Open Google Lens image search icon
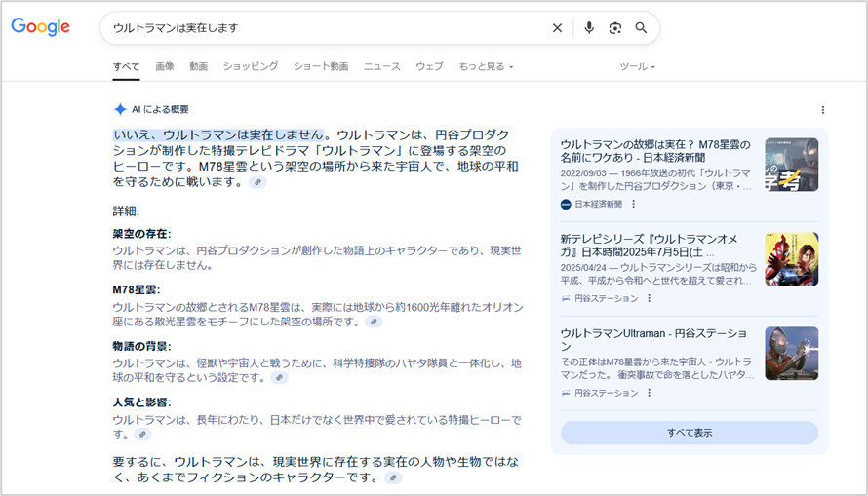The height and width of the screenshot is (496, 868). (x=615, y=27)
